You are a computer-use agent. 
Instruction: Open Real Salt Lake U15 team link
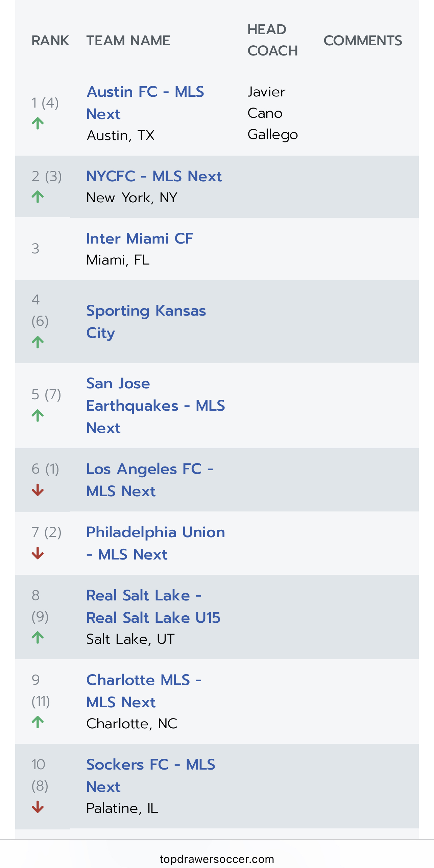[153, 607]
